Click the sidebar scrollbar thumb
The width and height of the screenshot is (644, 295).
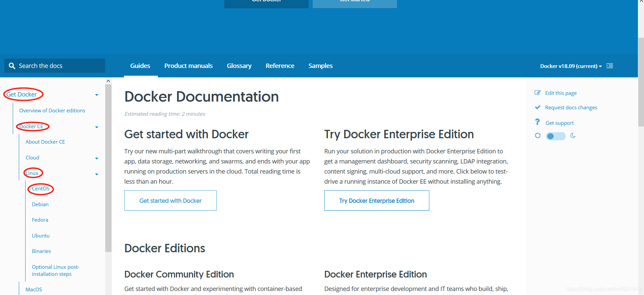point(108,168)
